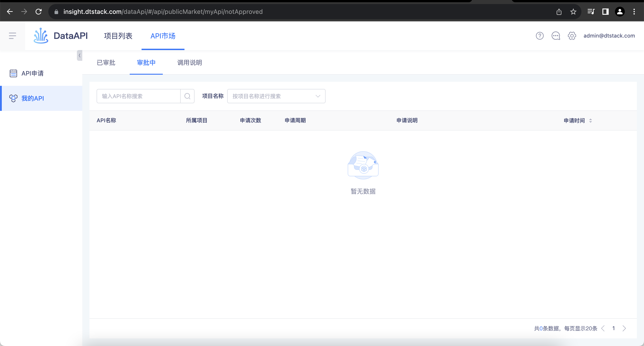
Task: Select page 1 in pagination
Action: pyautogui.click(x=614, y=328)
